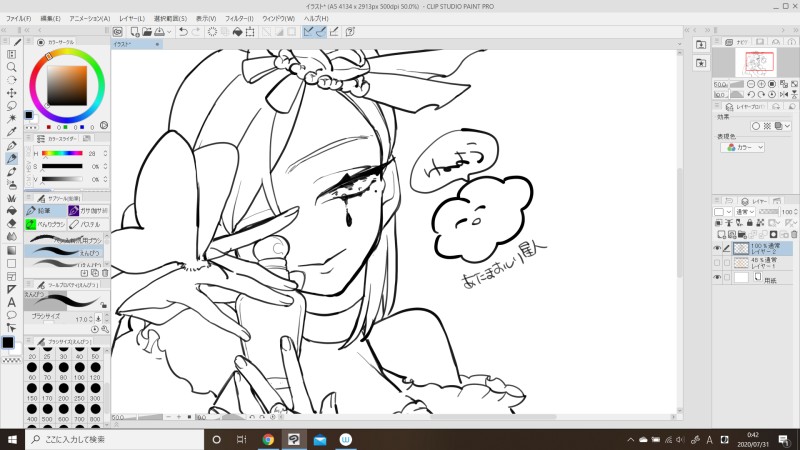The image size is (800, 450).
Task: Select the Eraser tool
Action: click(x=11, y=223)
